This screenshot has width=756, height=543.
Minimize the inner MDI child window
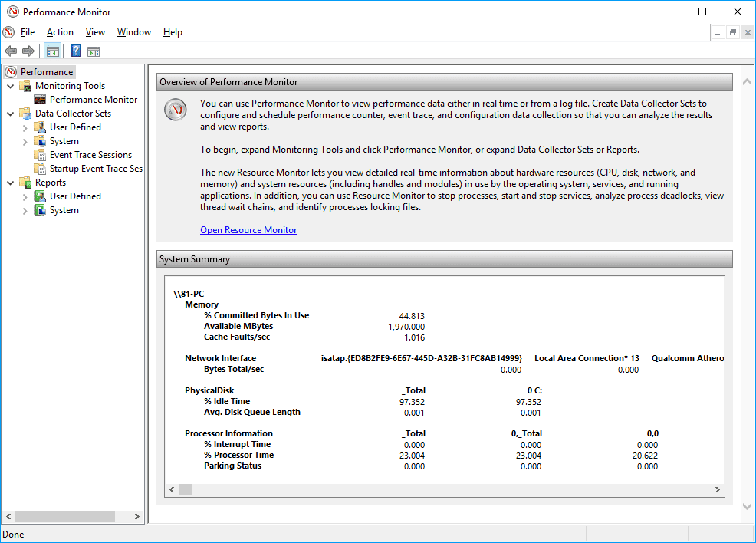pos(718,33)
